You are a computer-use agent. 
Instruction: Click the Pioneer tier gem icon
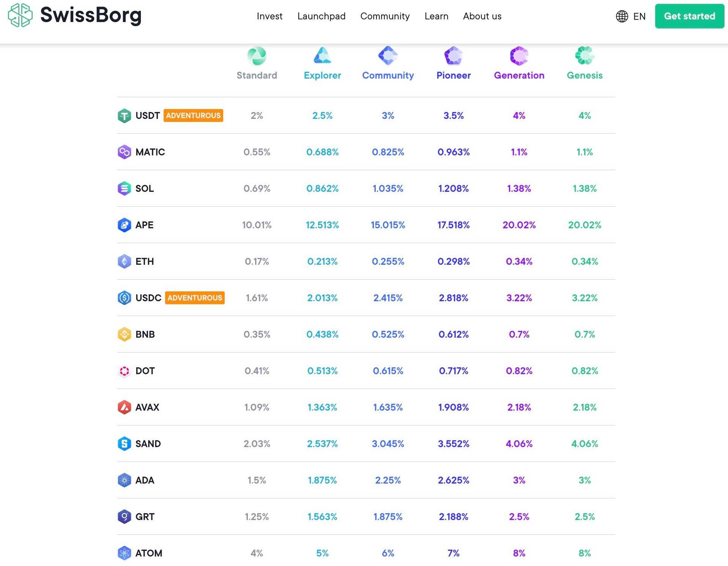(453, 55)
